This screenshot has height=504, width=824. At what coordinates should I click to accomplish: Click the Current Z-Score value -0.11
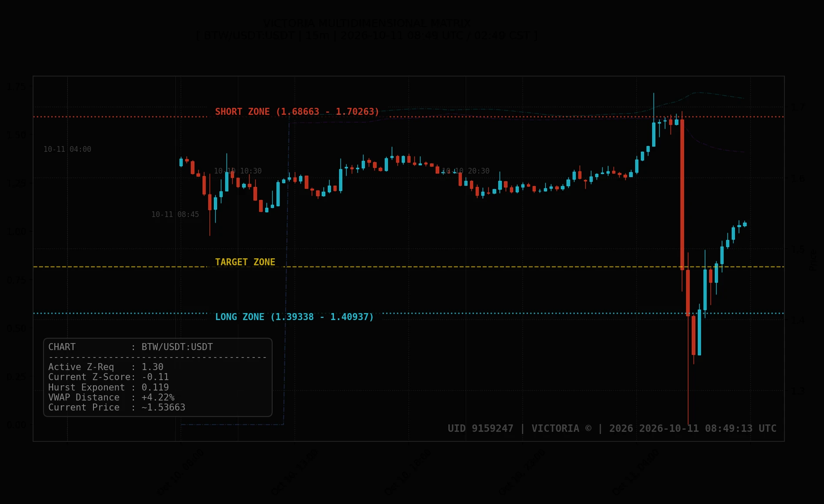[155, 377]
